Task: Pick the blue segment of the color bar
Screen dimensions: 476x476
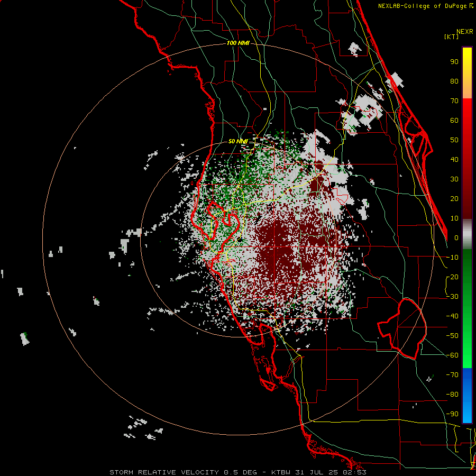Action: 467,396
